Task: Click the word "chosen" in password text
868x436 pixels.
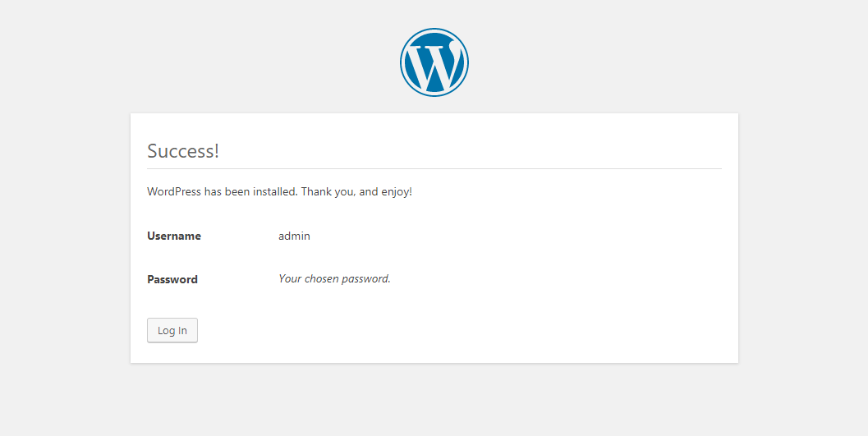Action: pyautogui.click(x=320, y=279)
